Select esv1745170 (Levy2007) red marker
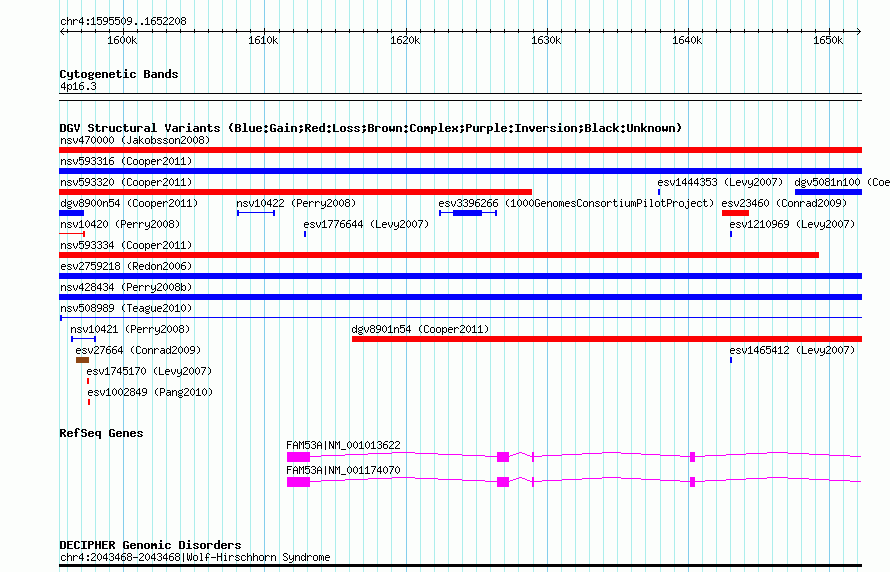Viewport: 890px width, 572px height. (x=88, y=381)
